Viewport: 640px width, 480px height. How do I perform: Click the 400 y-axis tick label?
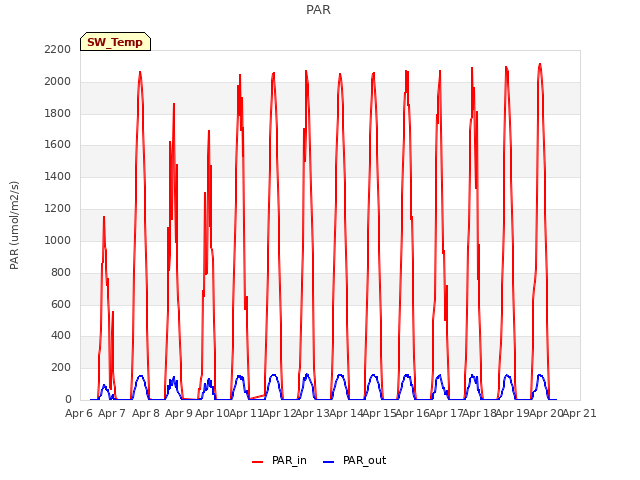pos(61,336)
